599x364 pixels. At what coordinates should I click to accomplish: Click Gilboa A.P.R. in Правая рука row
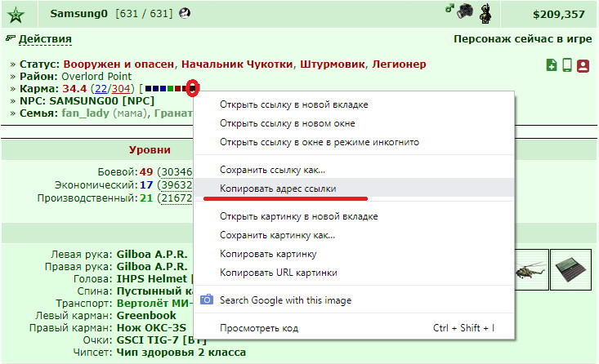(x=152, y=266)
